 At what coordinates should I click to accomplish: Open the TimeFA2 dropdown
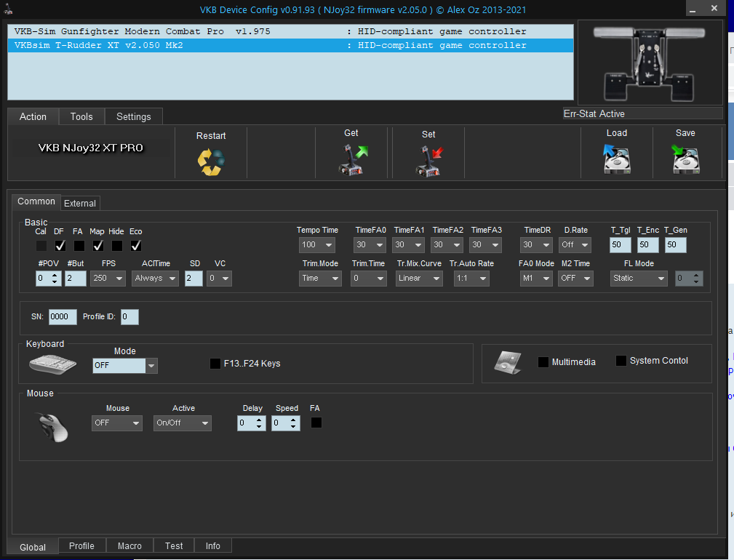click(447, 244)
